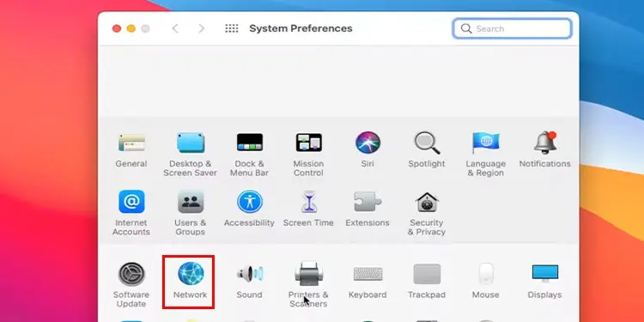Minimize System Preferences with the yellow button
This screenshot has height=322, width=644.
click(x=131, y=28)
